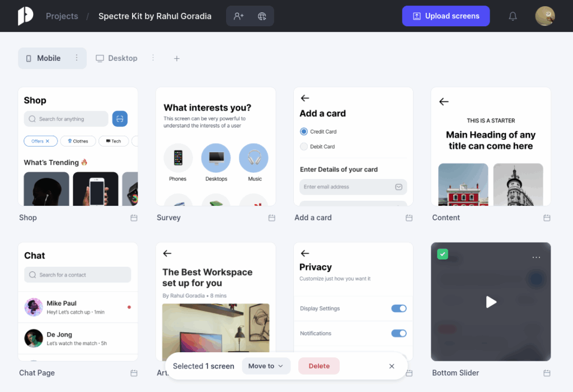The width and height of the screenshot is (573, 392).
Task: Select the Mobile tab
Action: 44,58
